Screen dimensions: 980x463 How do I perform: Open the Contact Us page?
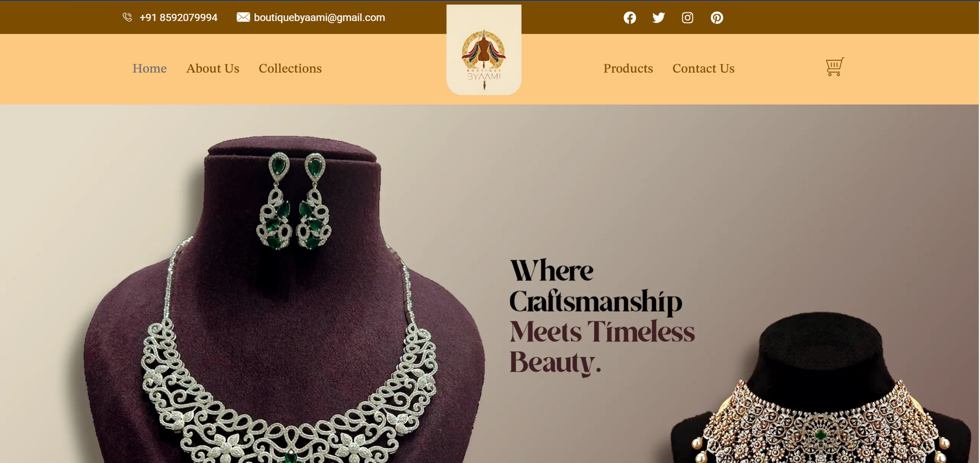703,69
